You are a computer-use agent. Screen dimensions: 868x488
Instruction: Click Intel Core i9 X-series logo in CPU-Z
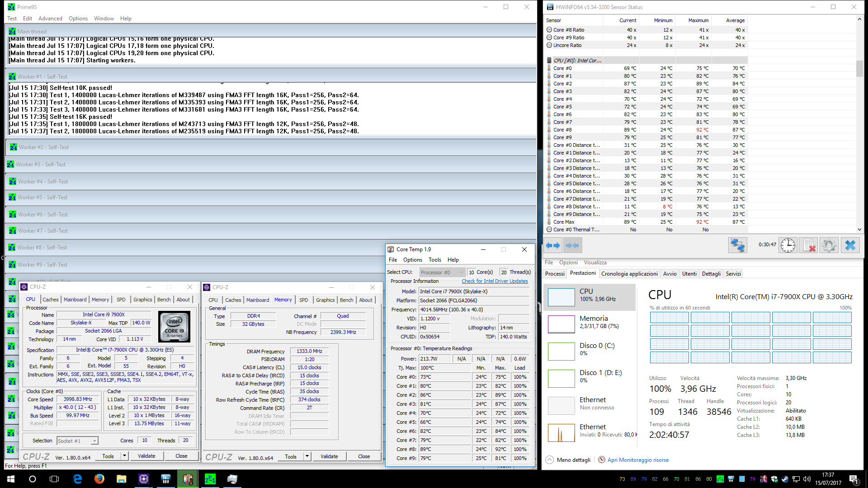(x=174, y=327)
